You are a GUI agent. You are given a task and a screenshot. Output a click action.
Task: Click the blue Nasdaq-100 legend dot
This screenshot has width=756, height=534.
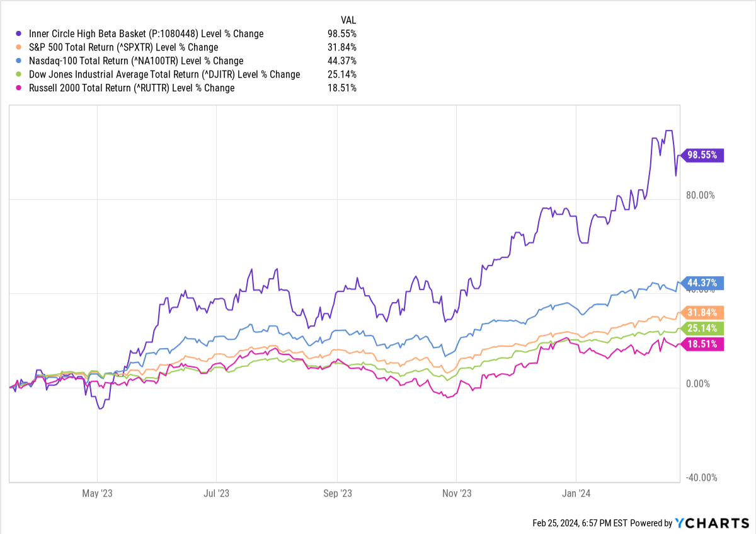[21, 61]
